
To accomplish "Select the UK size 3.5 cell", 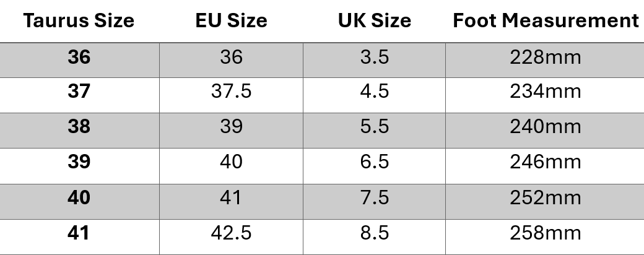I will (374, 58).
